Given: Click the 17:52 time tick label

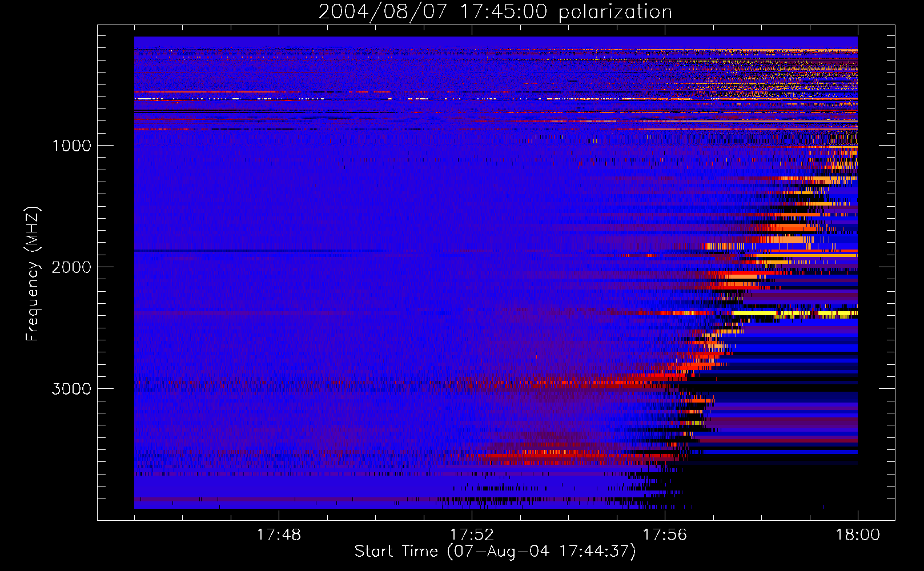Looking at the screenshot, I should tap(472, 535).
